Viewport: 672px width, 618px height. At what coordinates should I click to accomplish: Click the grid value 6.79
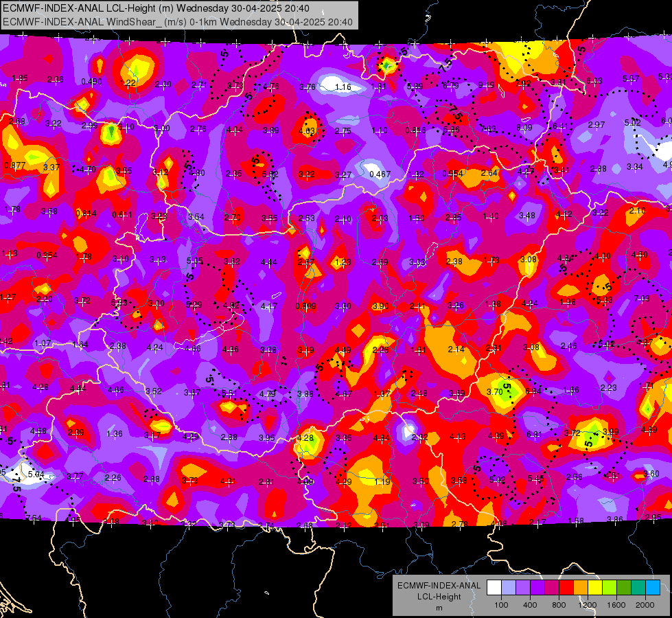coord(450,86)
